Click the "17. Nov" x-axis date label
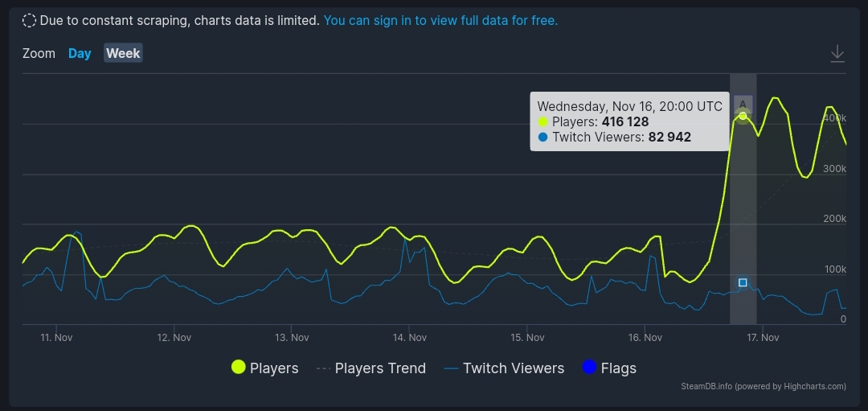This screenshot has width=868, height=411. click(x=763, y=337)
